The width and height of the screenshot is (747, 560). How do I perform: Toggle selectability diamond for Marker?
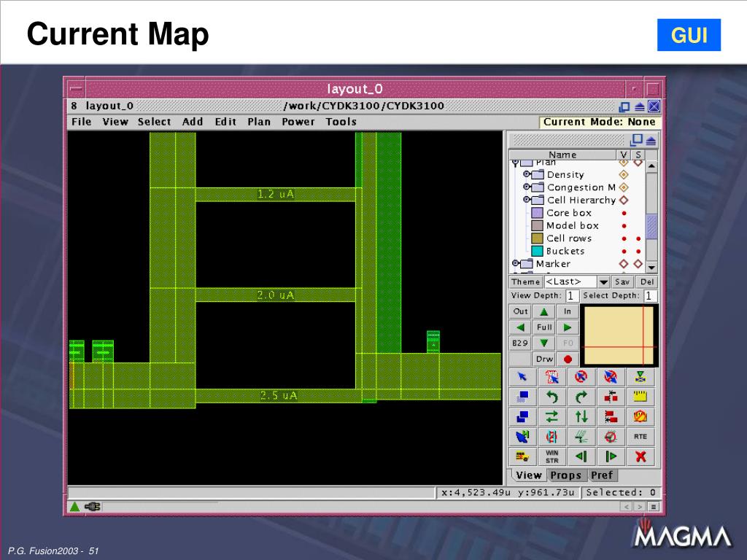point(638,264)
